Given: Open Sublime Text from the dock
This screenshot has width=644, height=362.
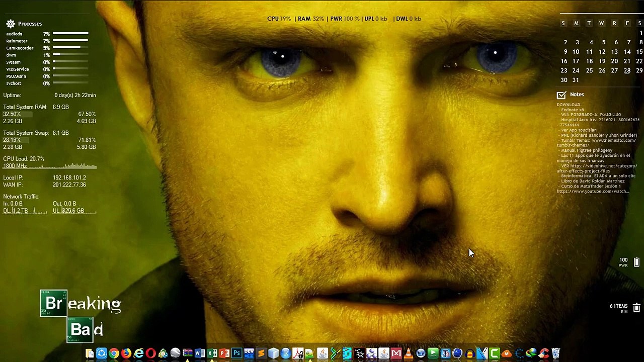Looking at the screenshot, I should tap(261, 353).
